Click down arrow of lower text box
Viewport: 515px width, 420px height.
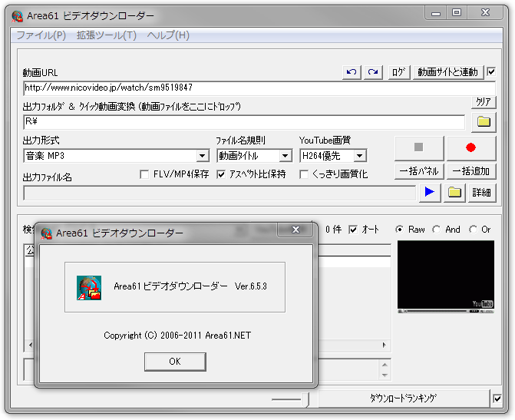point(385,375)
